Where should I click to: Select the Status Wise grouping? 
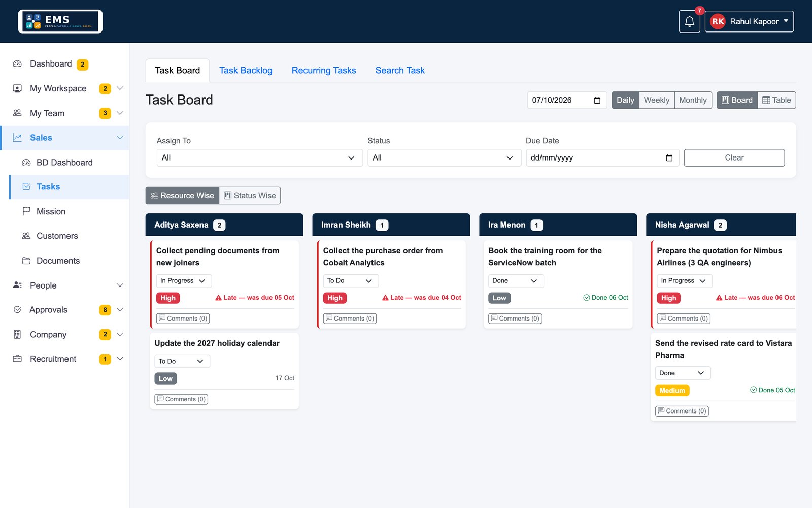[250, 196]
